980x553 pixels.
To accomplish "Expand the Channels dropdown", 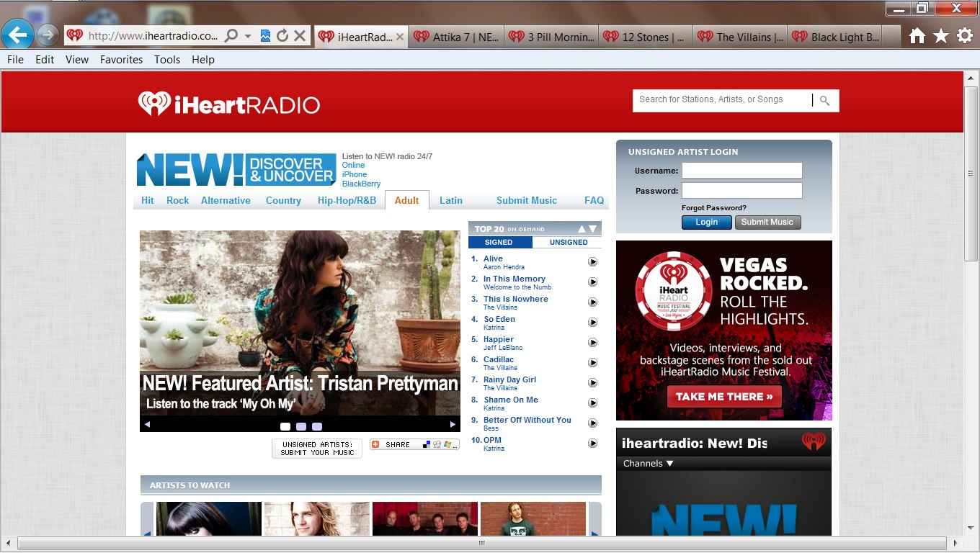I will pyautogui.click(x=648, y=464).
